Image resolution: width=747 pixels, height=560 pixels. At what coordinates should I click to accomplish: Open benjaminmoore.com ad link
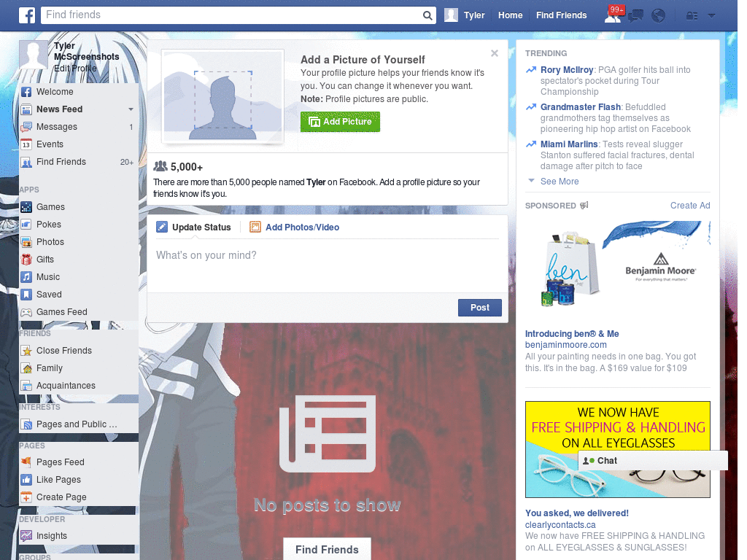click(x=566, y=345)
